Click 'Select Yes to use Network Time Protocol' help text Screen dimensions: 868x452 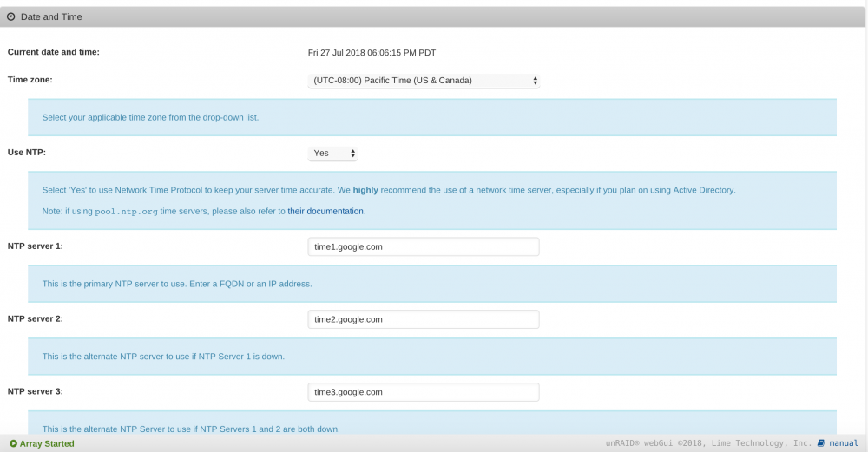[x=389, y=190]
